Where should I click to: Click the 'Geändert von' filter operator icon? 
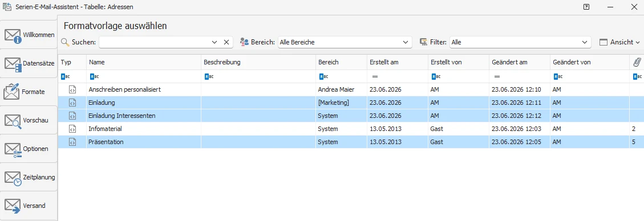point(558,76)
